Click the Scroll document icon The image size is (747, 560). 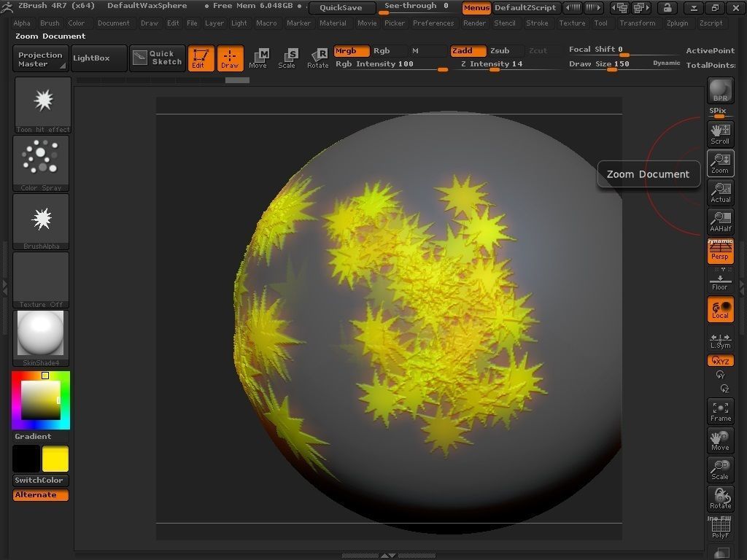coord(720,133)
